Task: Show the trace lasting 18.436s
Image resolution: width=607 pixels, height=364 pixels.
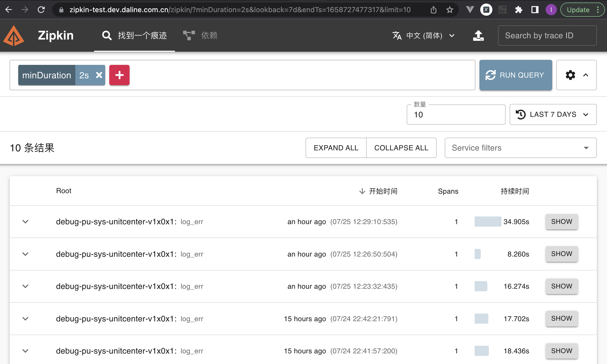Action: (x=562, y=351)
